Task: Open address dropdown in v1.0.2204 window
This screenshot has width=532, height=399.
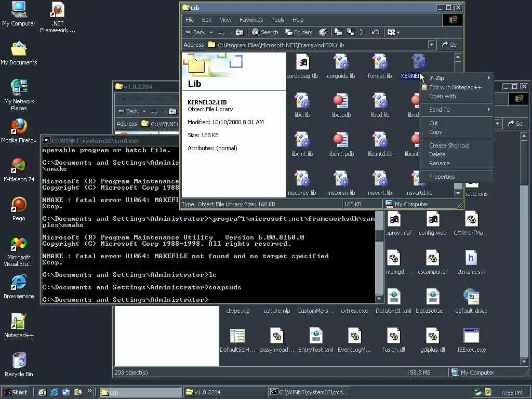Action: [497, 124]
